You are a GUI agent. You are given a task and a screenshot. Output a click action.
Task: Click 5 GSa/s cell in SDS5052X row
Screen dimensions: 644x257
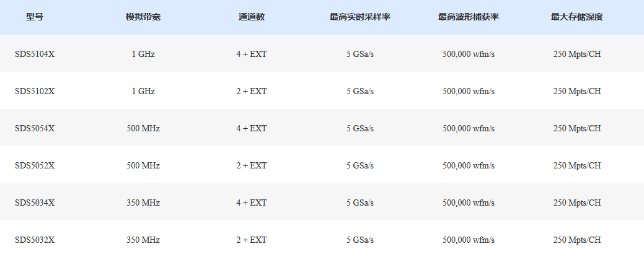[x=359, y=165]
